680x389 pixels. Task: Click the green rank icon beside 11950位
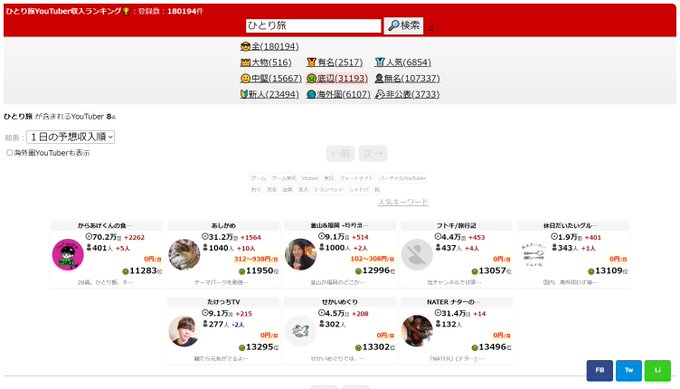pos(242,271)
